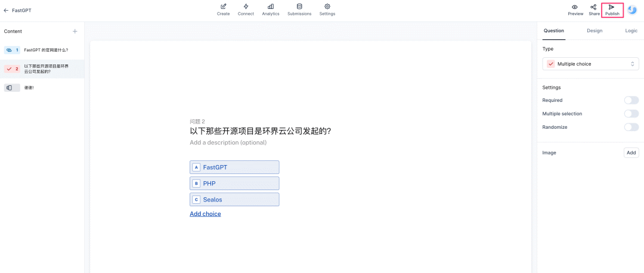This screenshot has height=273, width=644.
Task: Turn on the Randomize switch
Action: point(631,128)
